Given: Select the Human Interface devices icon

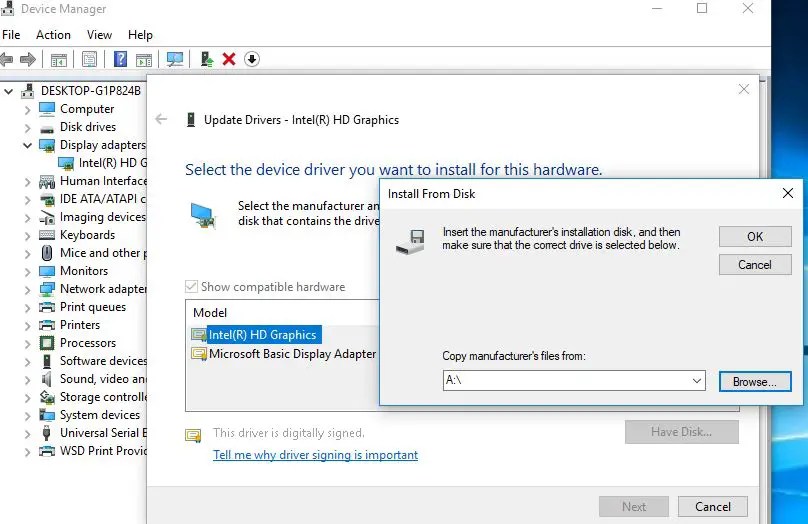Looking at the screenshot, I should click(47, 182).
